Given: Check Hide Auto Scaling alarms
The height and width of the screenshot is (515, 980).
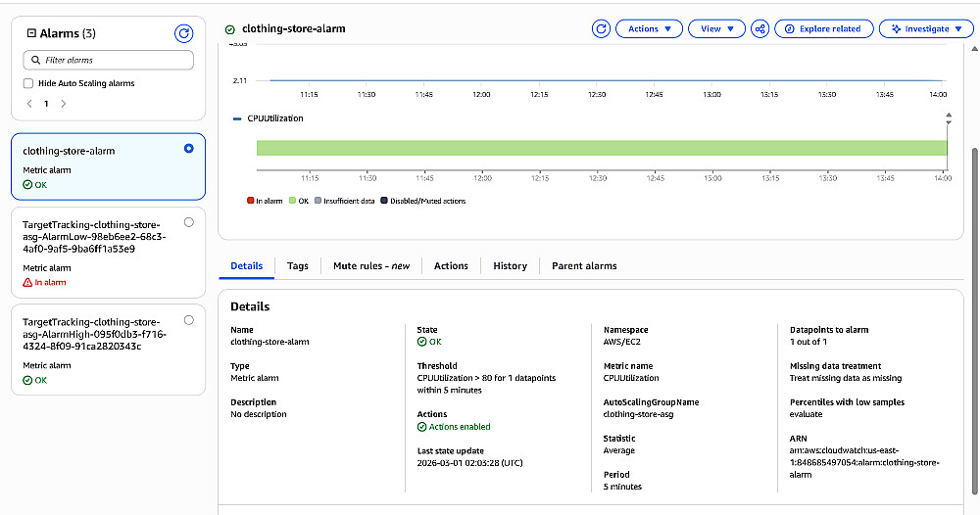Looking at the screenshot, I should (x=28, y=83).
